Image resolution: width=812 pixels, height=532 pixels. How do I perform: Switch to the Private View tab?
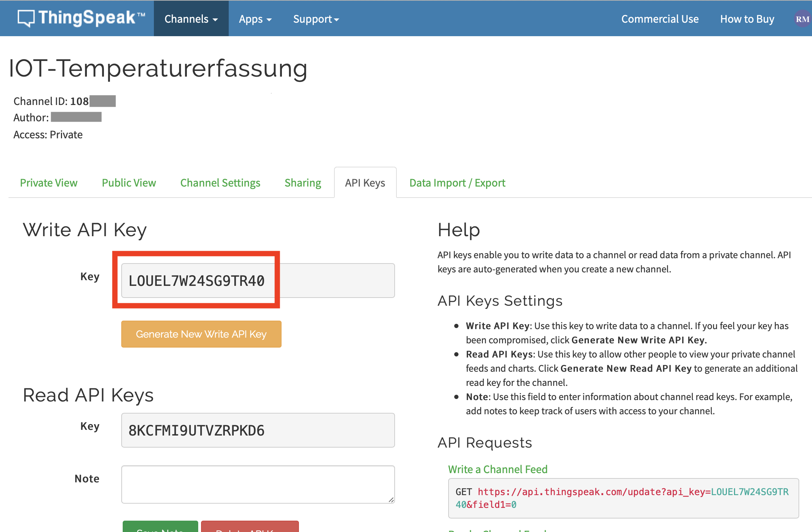(x=49, y=183)
